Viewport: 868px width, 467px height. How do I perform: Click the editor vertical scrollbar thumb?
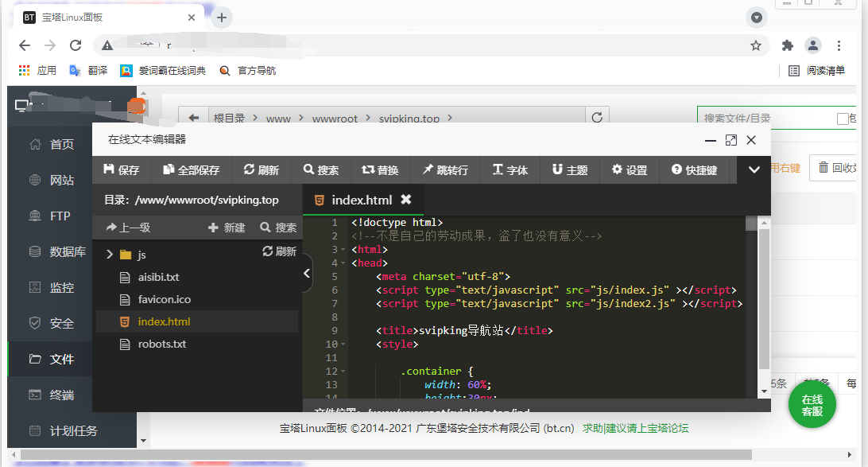(764, 298)
